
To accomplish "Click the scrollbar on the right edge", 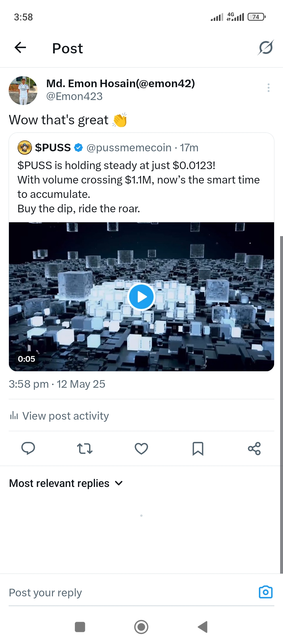I will [x=281, y=405].
